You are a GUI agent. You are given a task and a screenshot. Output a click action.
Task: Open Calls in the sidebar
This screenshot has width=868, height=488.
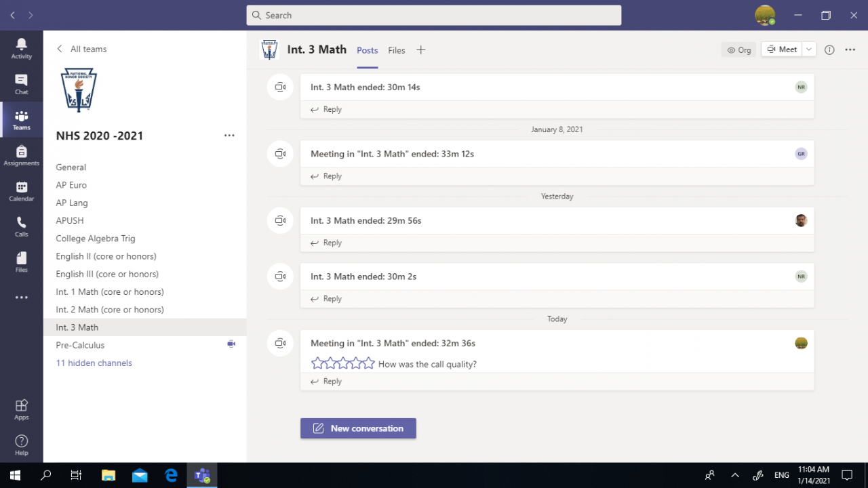(22, 226)
